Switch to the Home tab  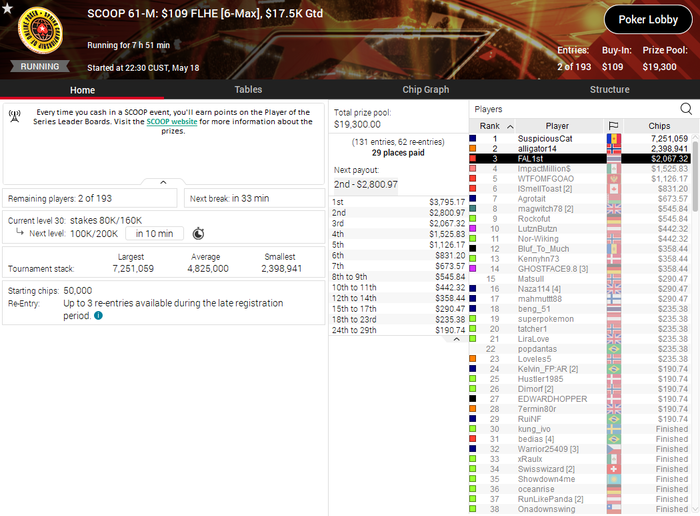click(x=82, y=90)
